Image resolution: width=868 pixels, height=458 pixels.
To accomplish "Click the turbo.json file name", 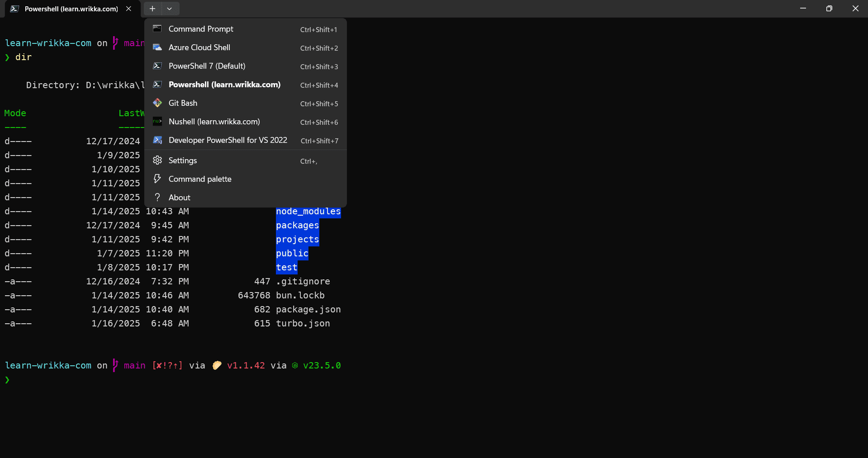I will (303, 323).
